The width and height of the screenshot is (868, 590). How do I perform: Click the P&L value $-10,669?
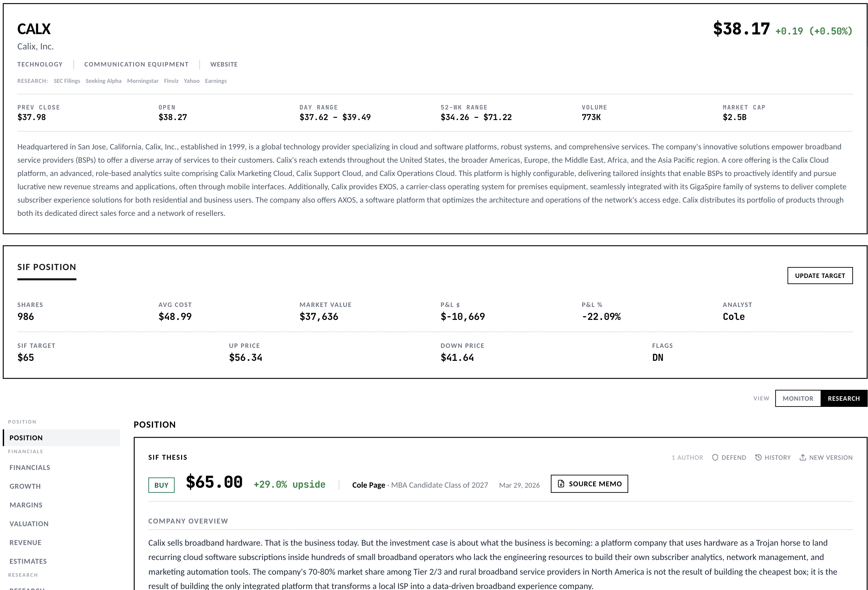463,317
